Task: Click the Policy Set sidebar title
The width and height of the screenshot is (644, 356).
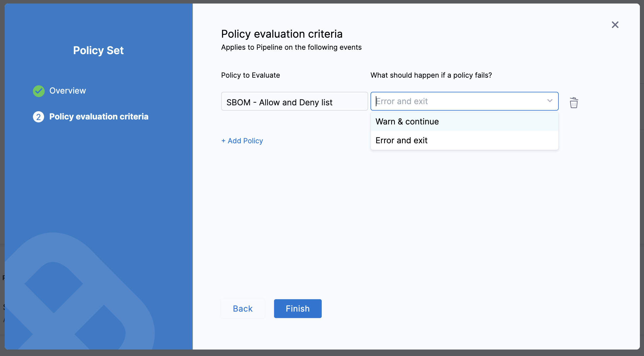Action: click(x=98, y=50)
